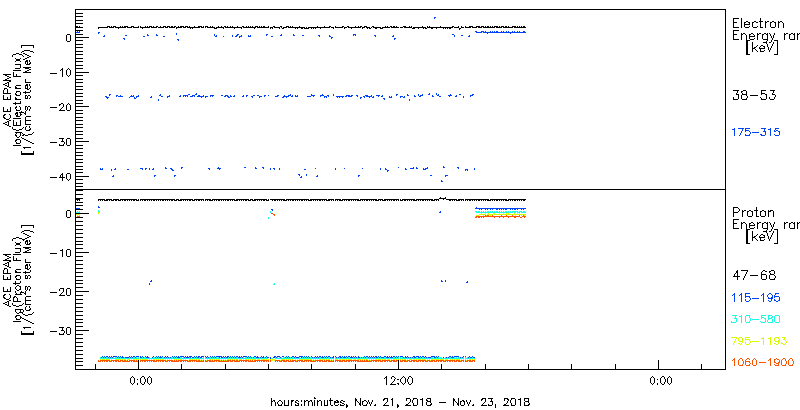800x410 pixels.
Task: Click the Electron Energy range legend heading
Action: coord(765,36)
